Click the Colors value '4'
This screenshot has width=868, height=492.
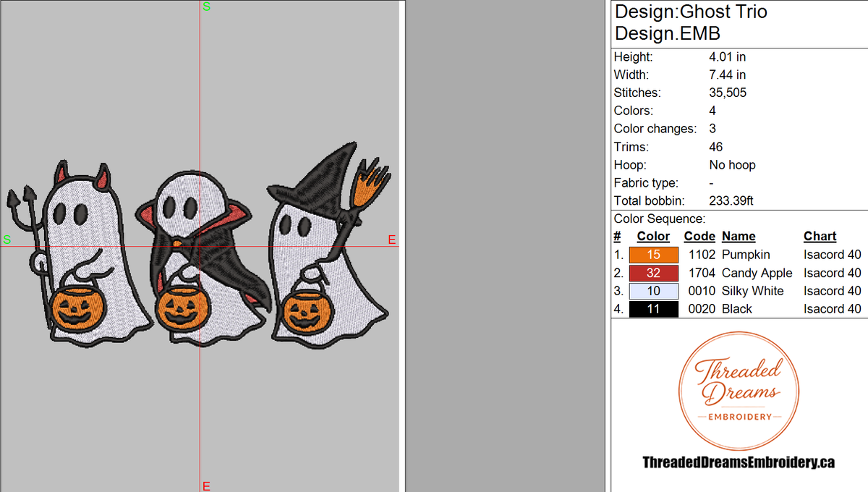click(712, 111)
